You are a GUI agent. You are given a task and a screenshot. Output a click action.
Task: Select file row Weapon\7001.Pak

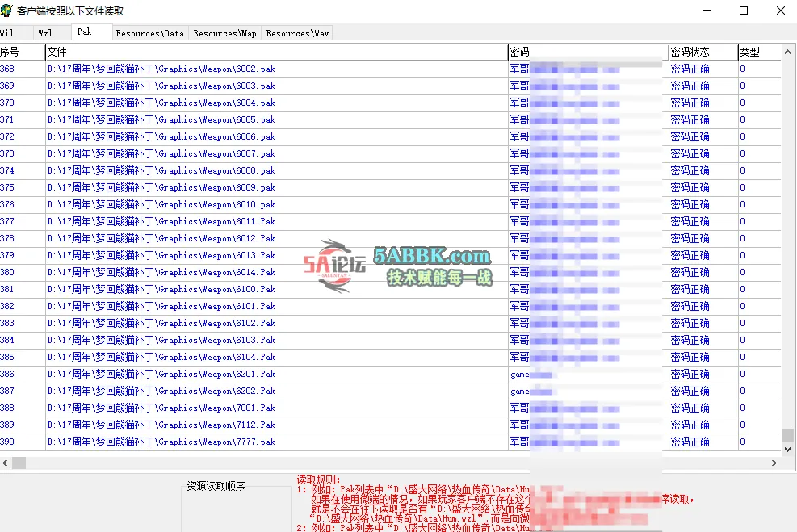390,408
